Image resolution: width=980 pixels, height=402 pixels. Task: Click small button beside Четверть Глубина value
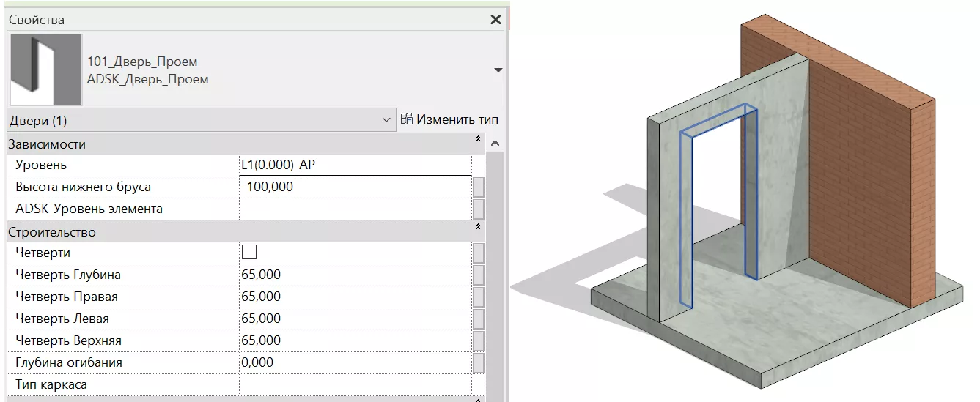coord(478,275)
